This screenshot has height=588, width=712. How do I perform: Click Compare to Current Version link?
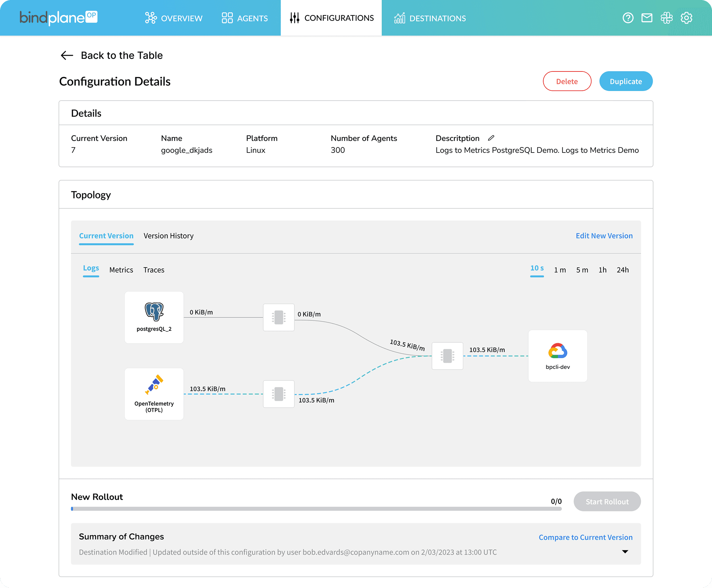click(x=585, y=537)
